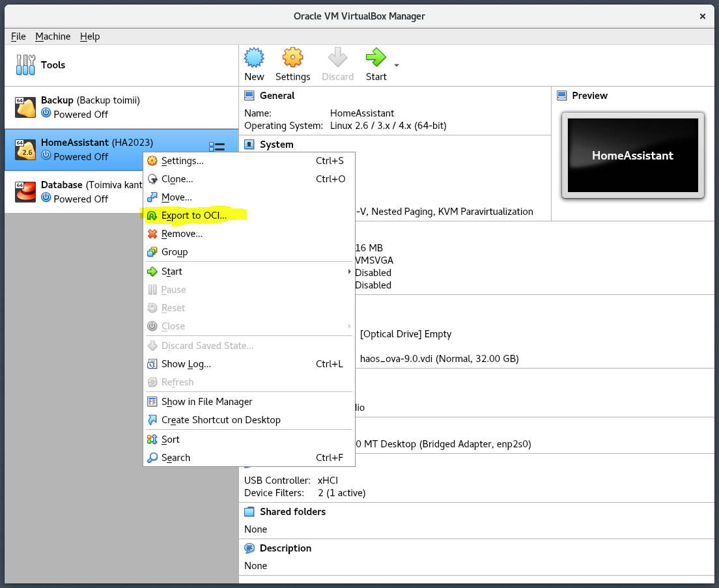The image size is (719, 588).
Task: Collapse the General section header
Action: [x=277, y=96]
